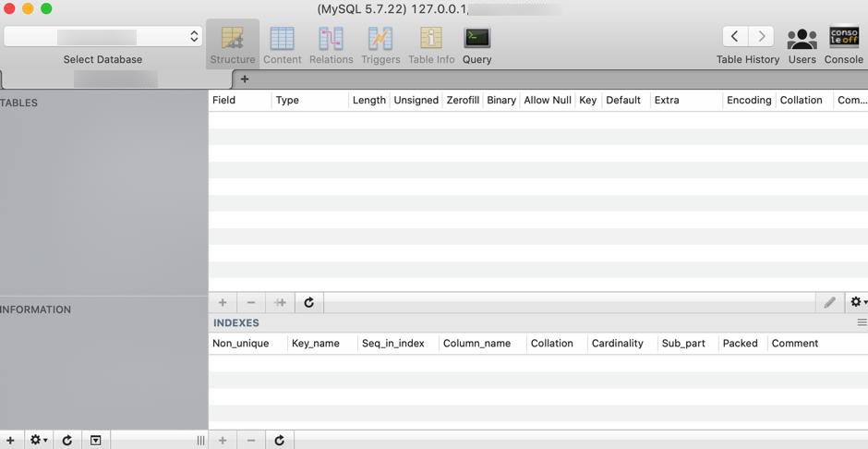This screenshot has width=868, height=449.
Task: Refresh the table structure fields
Action: coord(309,302)
